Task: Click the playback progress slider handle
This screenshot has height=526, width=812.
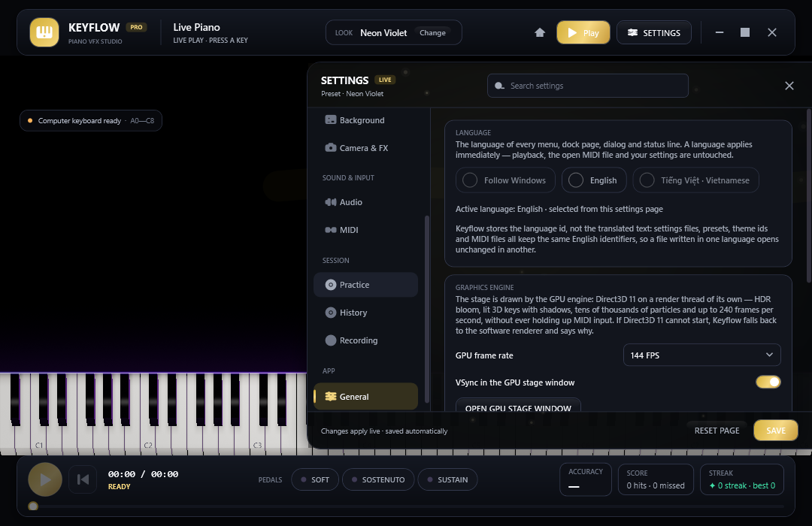Action: [x=33, y=506]
